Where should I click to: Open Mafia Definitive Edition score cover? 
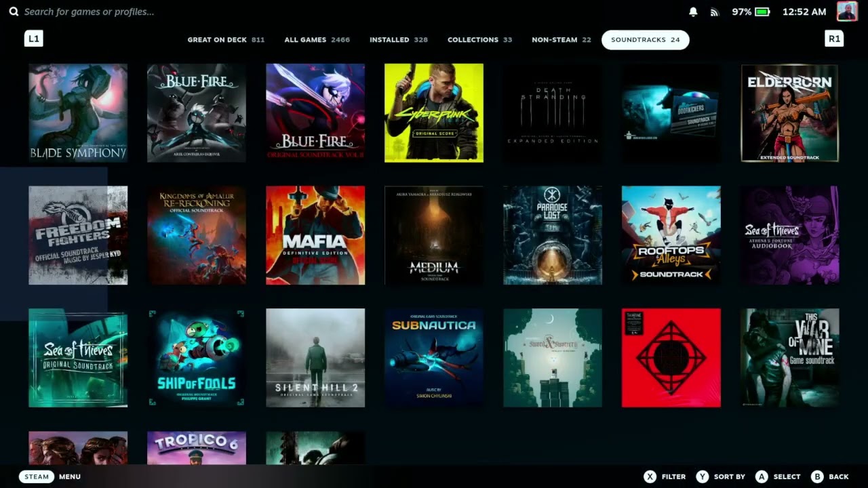[315, 235]
